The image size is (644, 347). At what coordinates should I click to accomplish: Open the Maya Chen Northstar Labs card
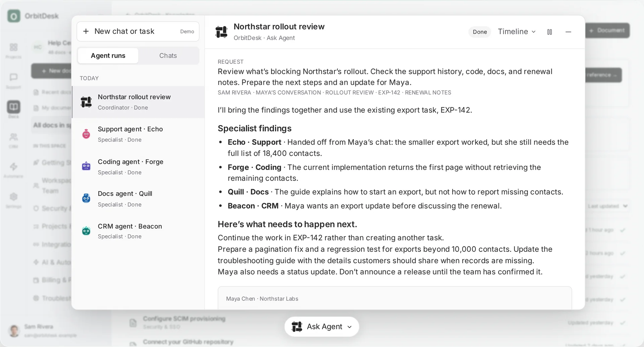394,298
